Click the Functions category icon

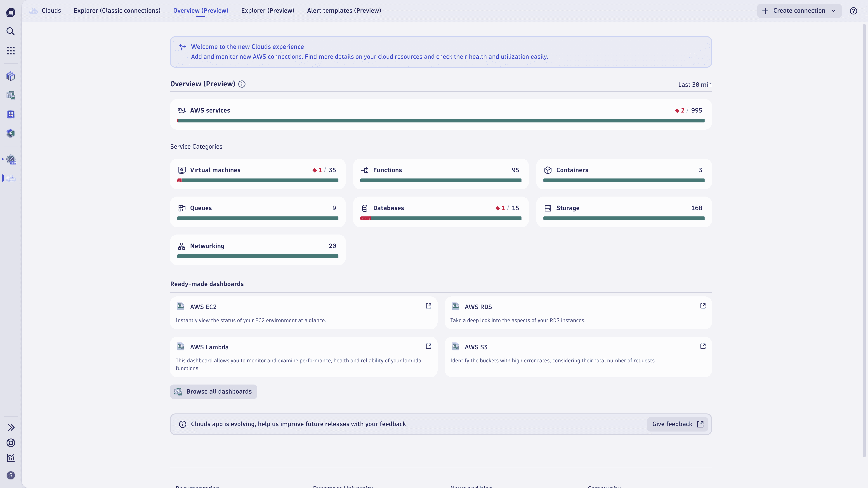coord(365,170)
